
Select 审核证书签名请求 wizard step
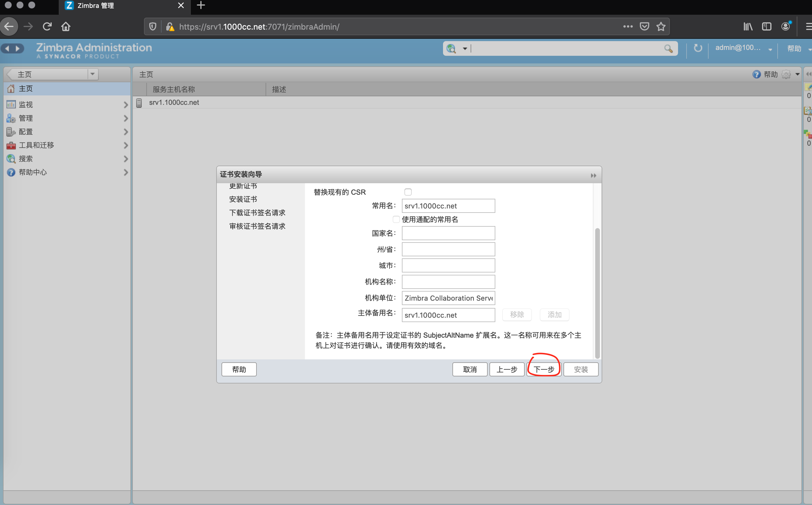point(257,226)
